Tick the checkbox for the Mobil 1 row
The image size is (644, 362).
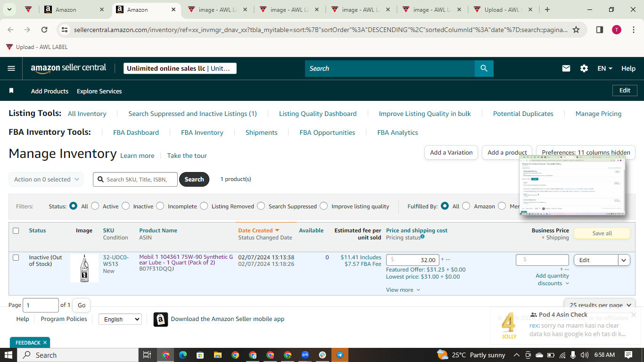[x=16, y=257]
